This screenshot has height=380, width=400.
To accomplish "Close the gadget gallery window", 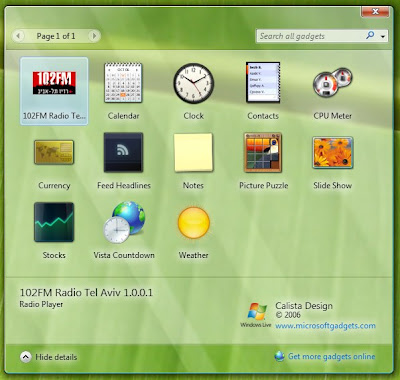I will click(x=375, y=11).
